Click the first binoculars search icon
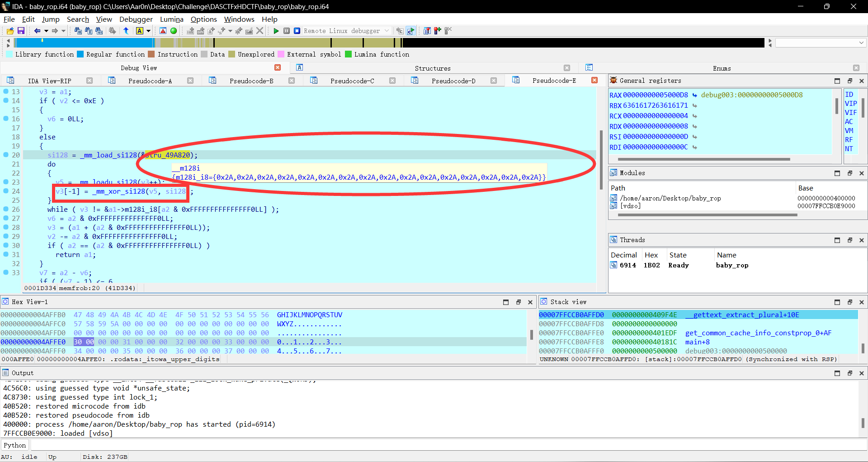The width and height of the screenshot is (868, 462). click(78, 31)
